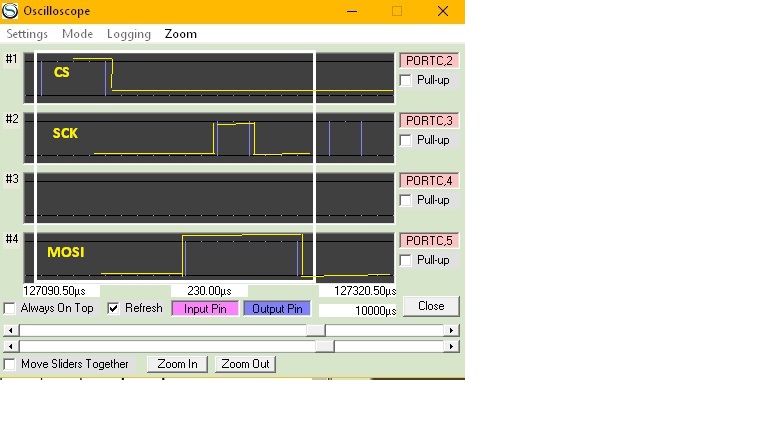
Task: Click the 10000µs time interval field
Action: click(358, 311)
